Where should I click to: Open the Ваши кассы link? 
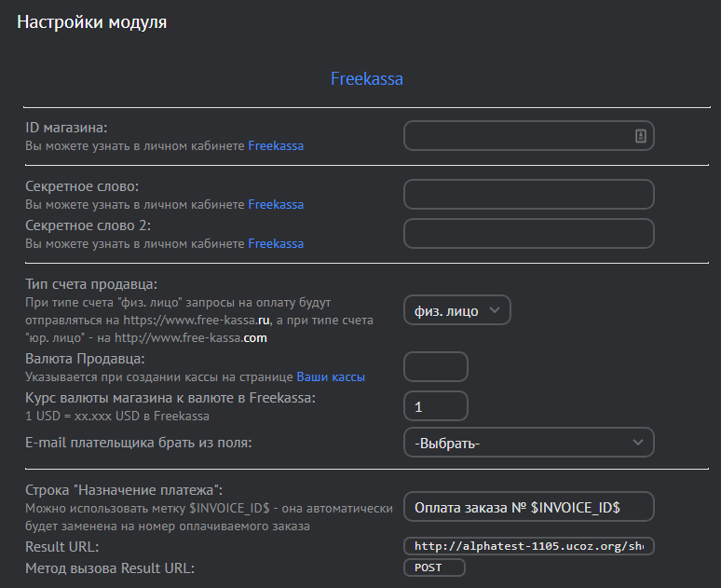click(x=331, y=377)
